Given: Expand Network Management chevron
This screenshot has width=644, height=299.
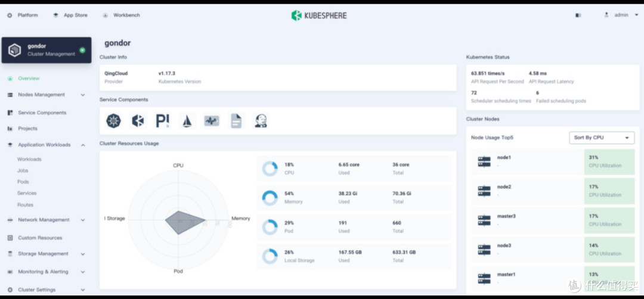Looking at the screenshot, I should [x=83, y=220].
